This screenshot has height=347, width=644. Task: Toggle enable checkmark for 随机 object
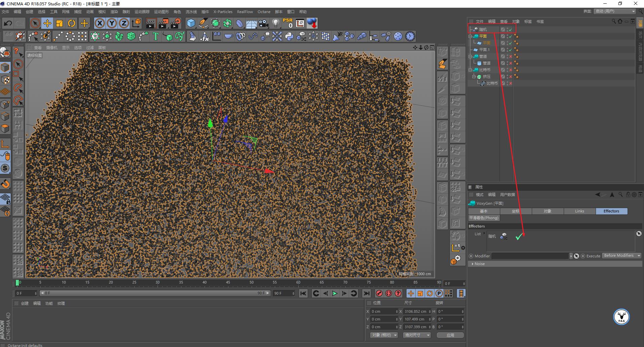pyautogui.click(x=510, y=30)
